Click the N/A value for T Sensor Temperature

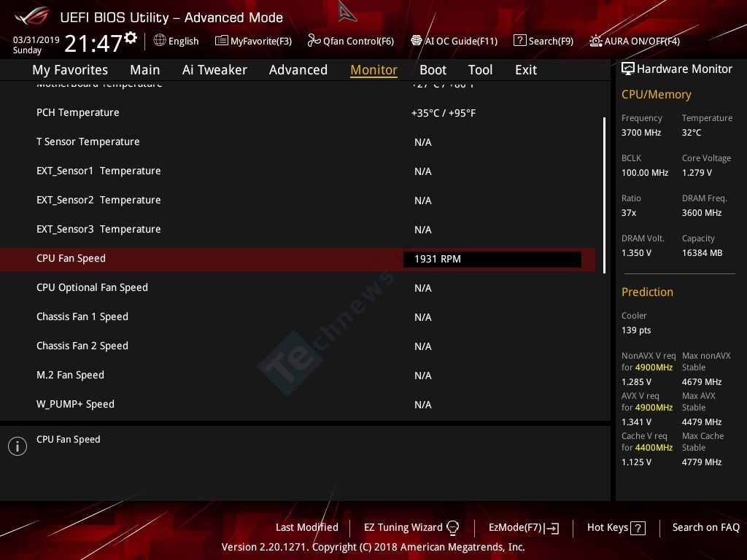point(423,142)
